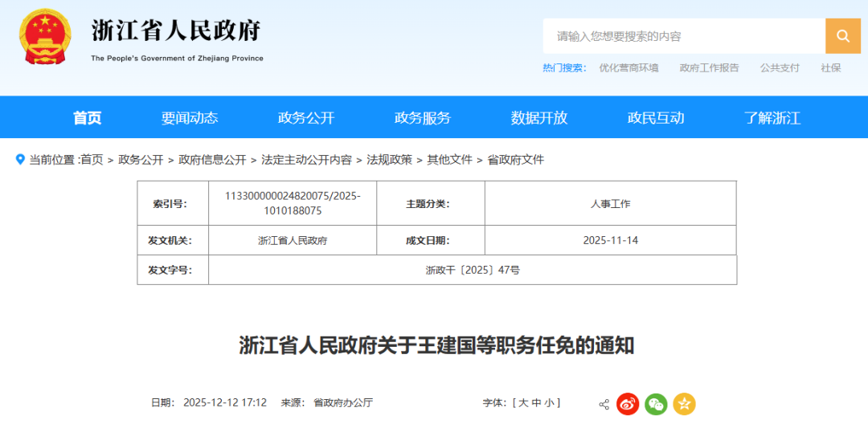Share article via WeChat icon
Image resolution: width=868 pixels, height=428 pixels.
tap(656, 404)
